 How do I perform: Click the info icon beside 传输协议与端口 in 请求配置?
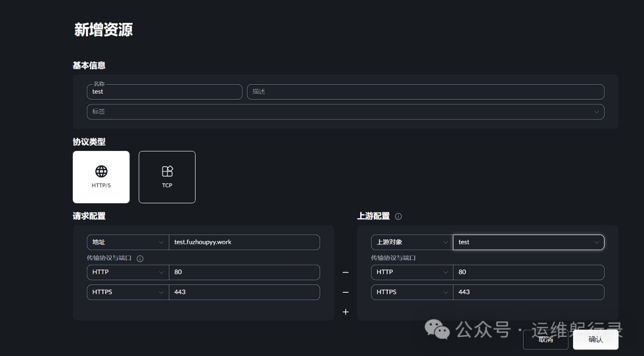[140, 259]
